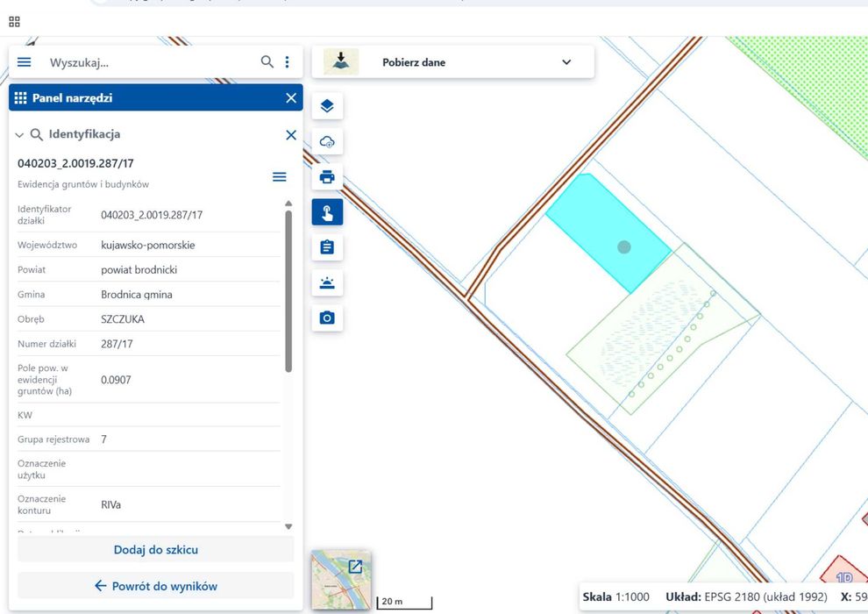Image resolution: width=868 pixels, height=614 pixels.
Task: Open the three-dot options menu
Action: [287, 62]
